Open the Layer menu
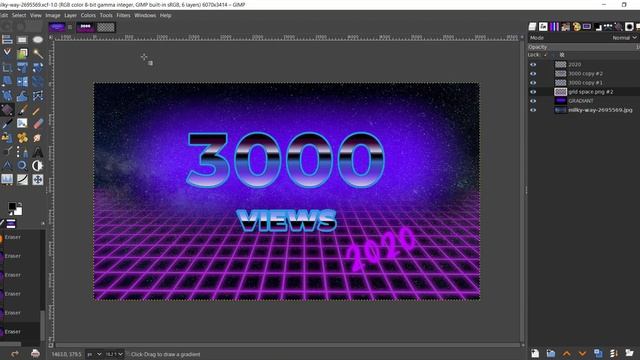The width and height of the screenshot is (640, 360). tap(70, 16)
